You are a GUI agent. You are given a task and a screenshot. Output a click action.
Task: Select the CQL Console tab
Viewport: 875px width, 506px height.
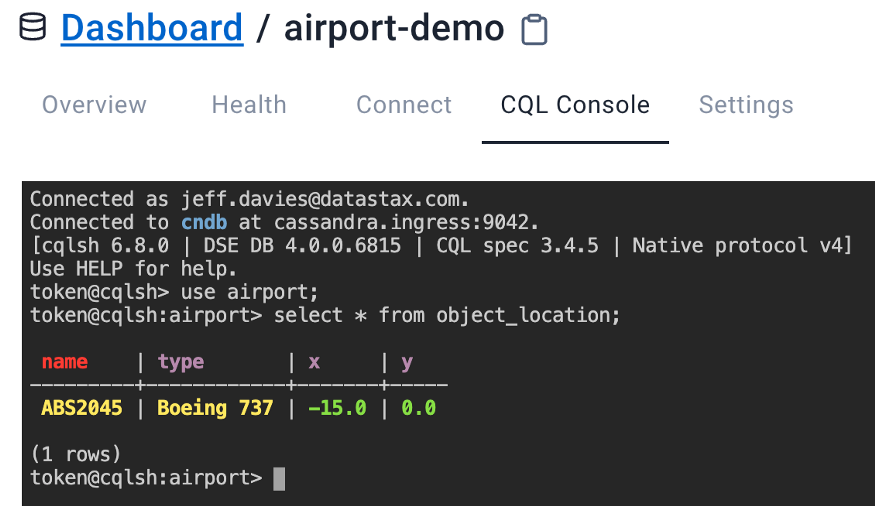(575, 105)
